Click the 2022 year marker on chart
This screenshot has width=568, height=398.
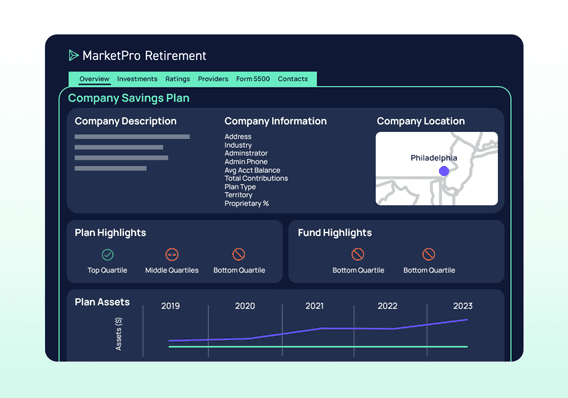point(388,306)
